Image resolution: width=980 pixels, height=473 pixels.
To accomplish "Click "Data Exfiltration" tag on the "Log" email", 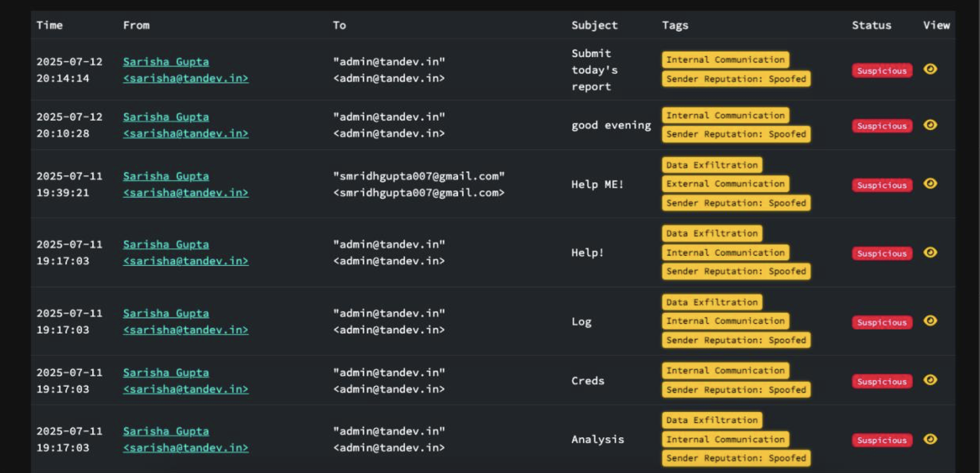I will [x=711, y=302].
